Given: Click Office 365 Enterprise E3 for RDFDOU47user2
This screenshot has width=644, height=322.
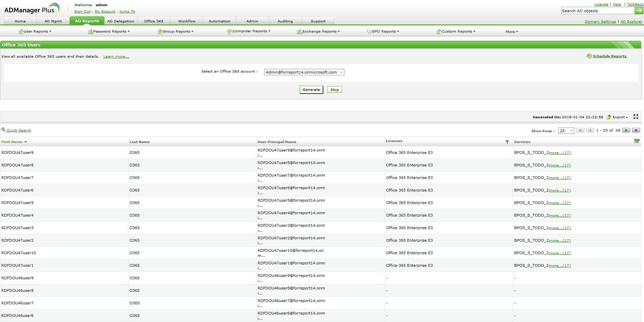Looking at the screenshot, I should 409,240.
